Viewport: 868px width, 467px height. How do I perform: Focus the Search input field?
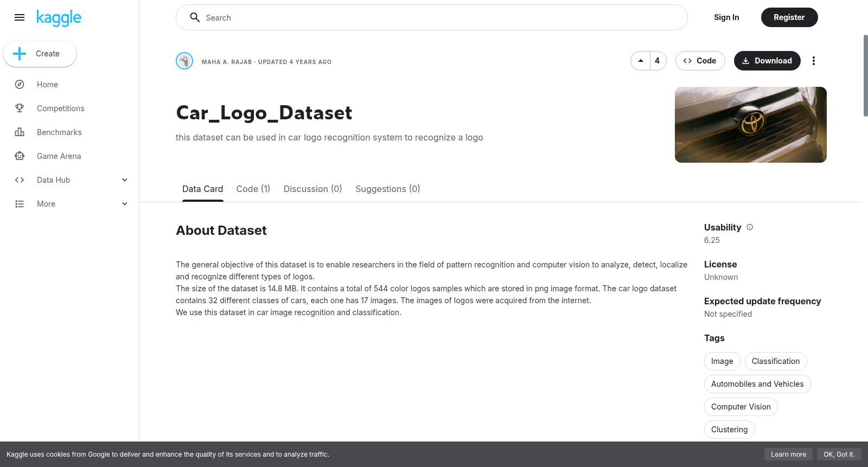point(432,17)
